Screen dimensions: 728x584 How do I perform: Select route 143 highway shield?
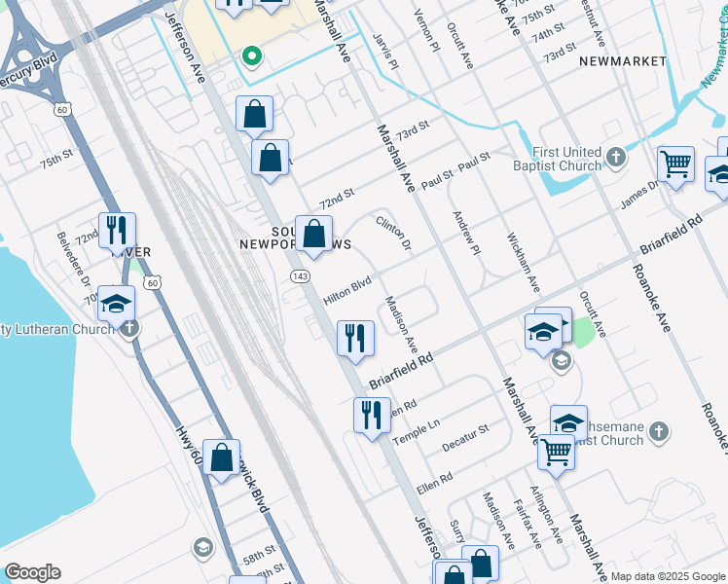300,276
